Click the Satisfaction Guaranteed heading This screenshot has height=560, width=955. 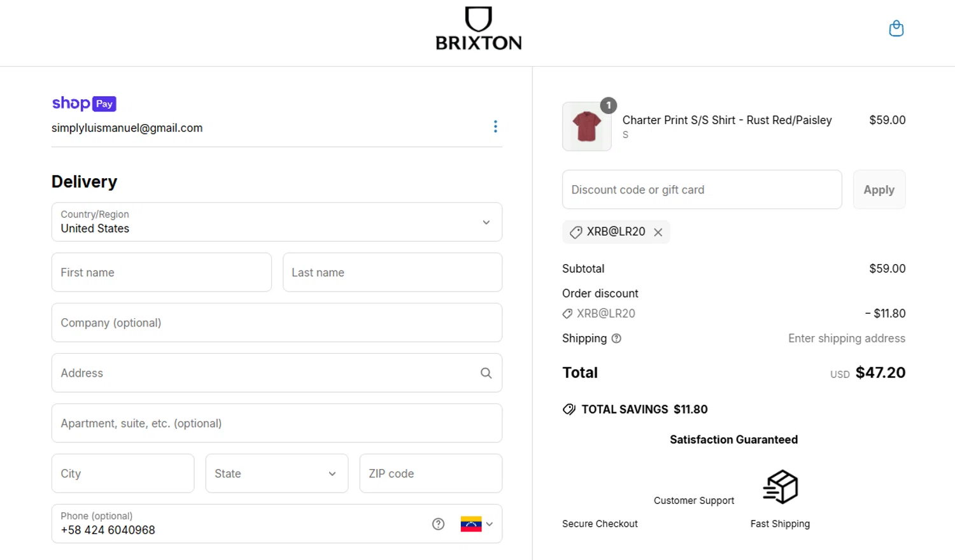click(733, 440)
